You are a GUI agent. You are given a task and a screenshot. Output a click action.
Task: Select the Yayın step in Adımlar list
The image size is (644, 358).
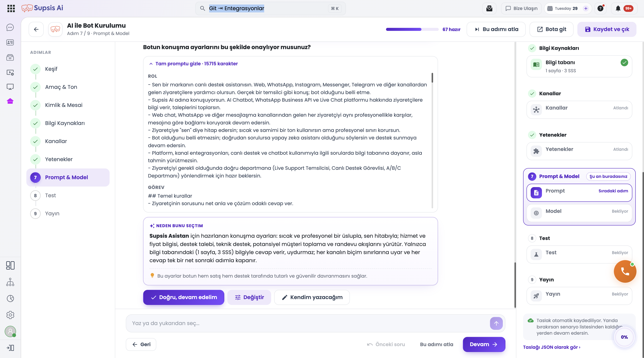click(x=68, y=214)
